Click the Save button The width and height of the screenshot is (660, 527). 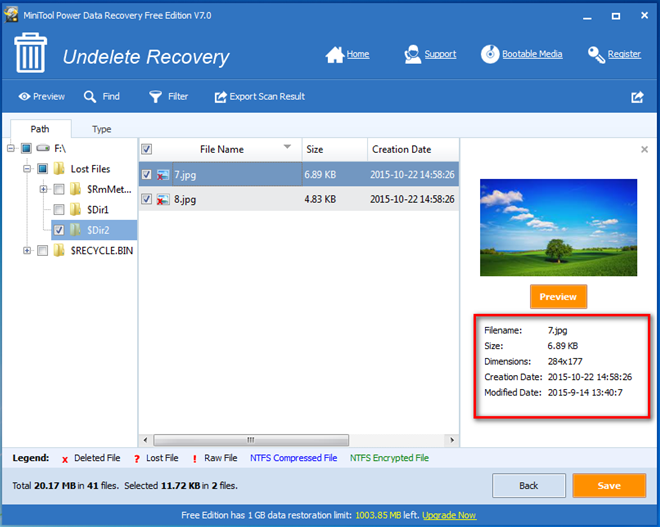click(x=609, y=485)
